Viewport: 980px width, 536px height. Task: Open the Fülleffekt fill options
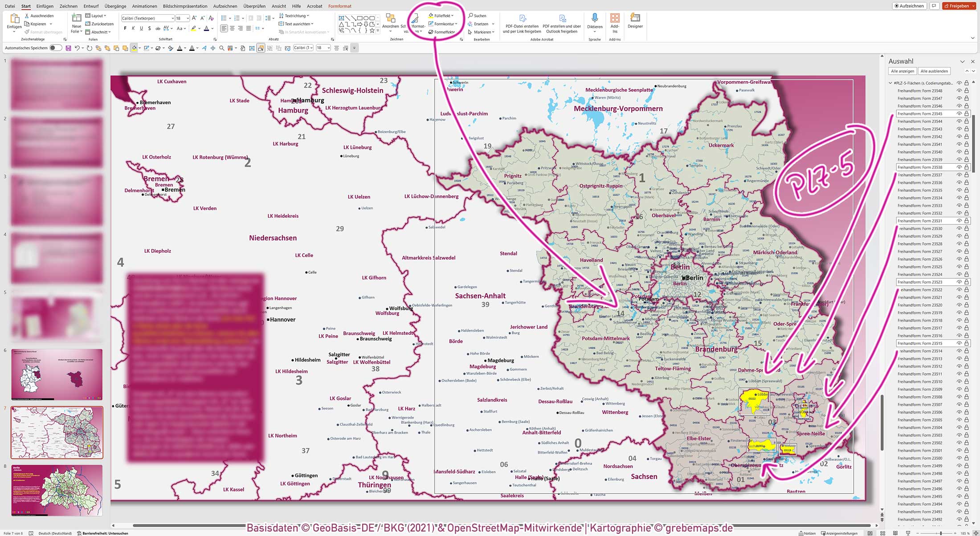pos(442,15)
